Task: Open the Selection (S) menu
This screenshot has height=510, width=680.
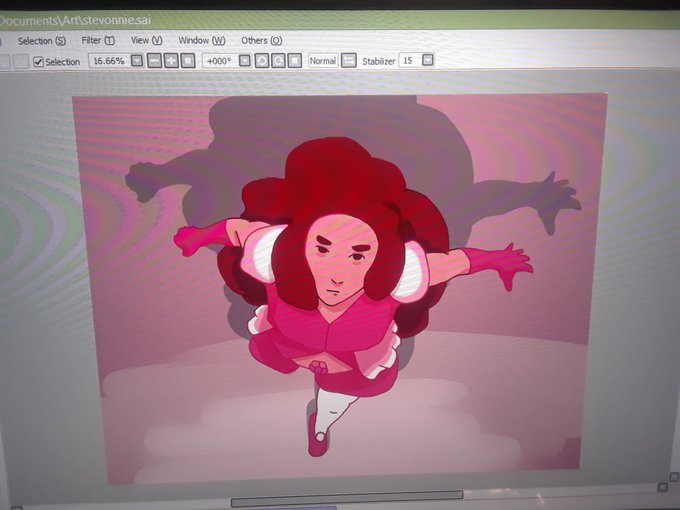Action: coord(42,41)
